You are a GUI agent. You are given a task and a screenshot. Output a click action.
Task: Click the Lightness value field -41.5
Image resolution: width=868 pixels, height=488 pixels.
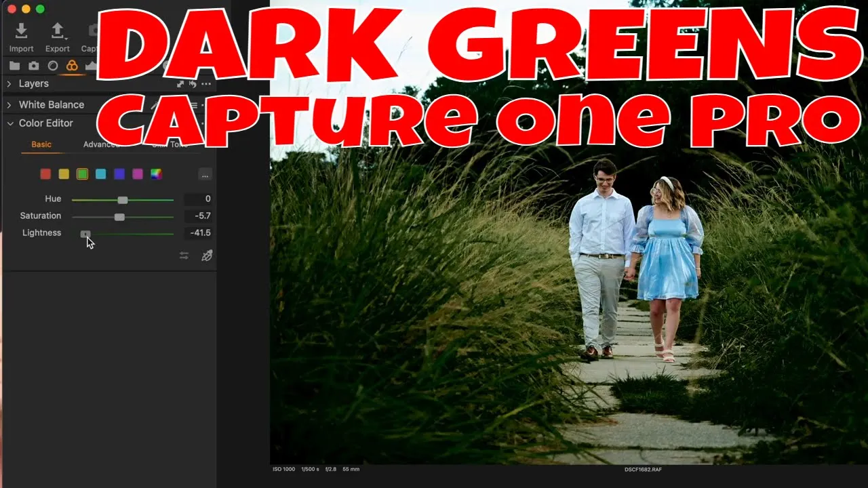(x=198, y=233)
